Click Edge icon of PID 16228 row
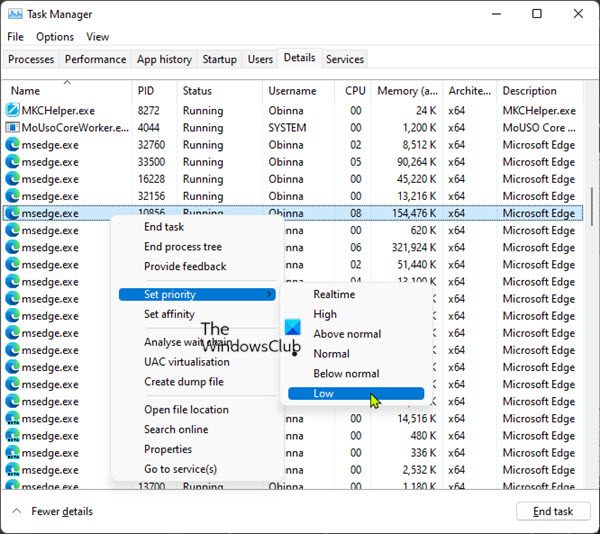The width and height of the screenshot is (600, 534). 13,179
